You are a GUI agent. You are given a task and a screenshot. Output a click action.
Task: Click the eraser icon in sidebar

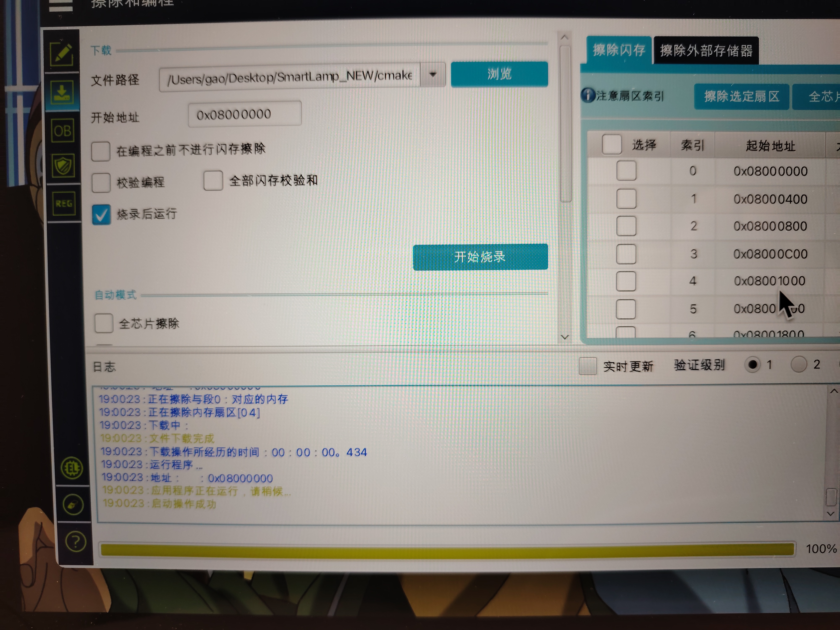[x=73, y=505]
